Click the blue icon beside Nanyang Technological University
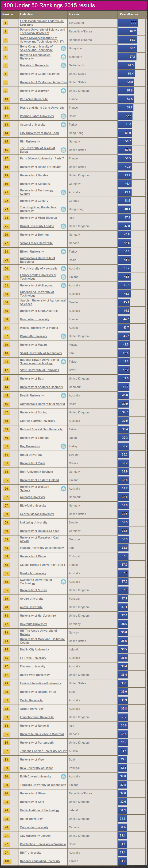The image size is (148, 868). pos(63,57)
